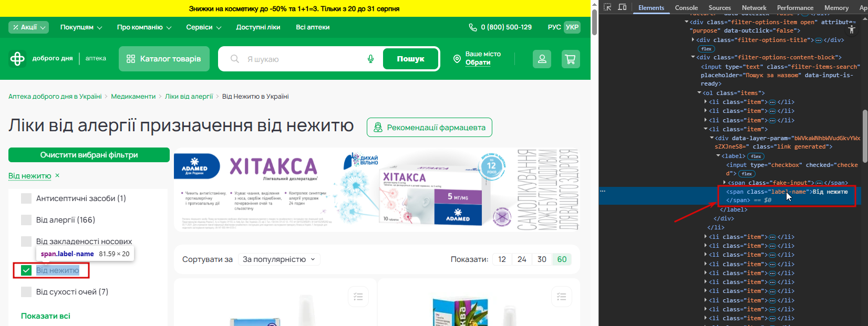Open 'Каталог товарів' catalog button

coord(164,59)
